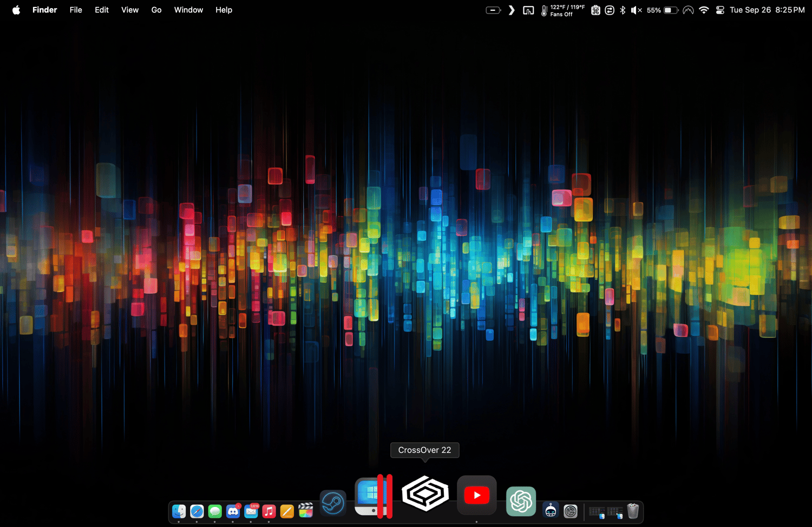This screenshot has height=527, width=812.
Task: Open the Edit menu
Action: pyautogui.click(x=102, y=10)
